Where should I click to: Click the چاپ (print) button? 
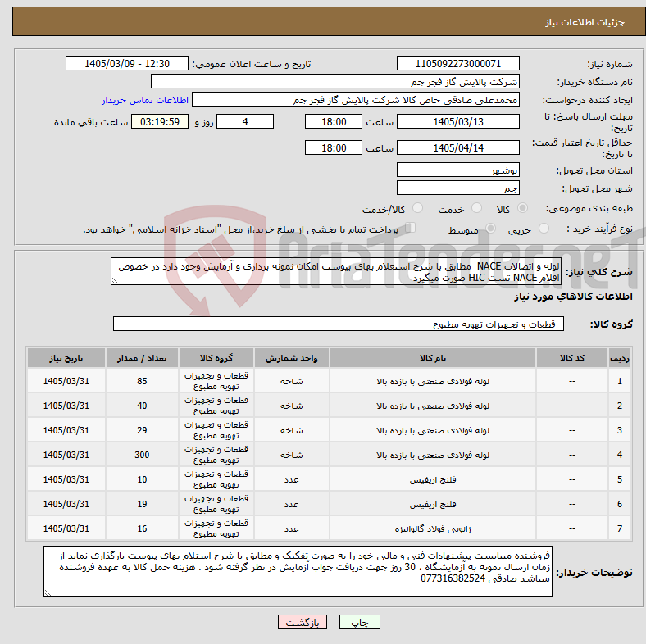point(359,622)
